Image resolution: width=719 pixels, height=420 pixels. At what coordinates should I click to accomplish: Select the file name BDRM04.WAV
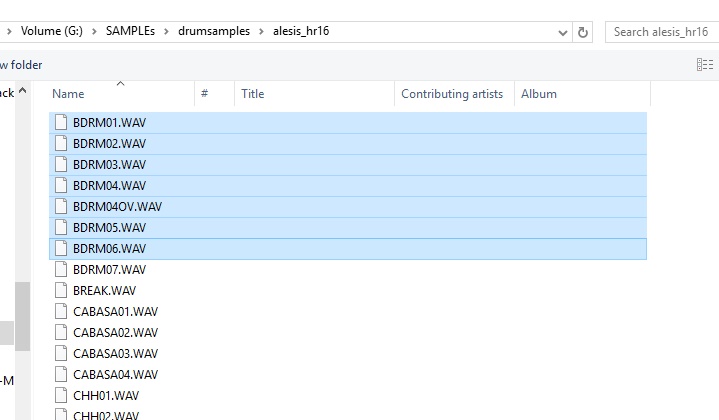pyautogui.click(x=110, y=186)
